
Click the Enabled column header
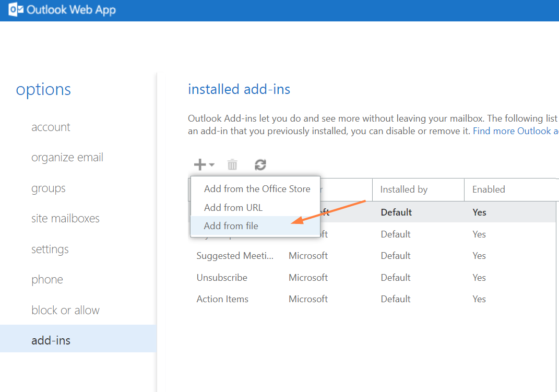click(511, 189)
